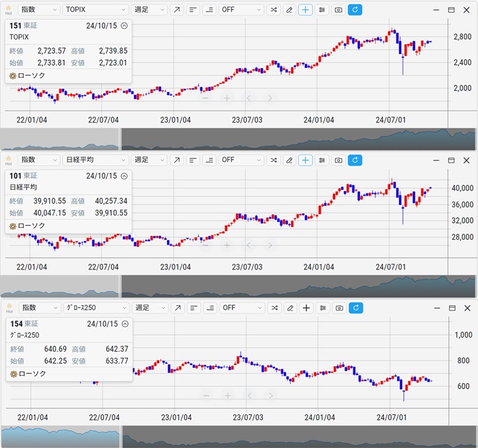Collapse the TOPIX info box with chevron
Screen dimensions: 478x448
124,26
